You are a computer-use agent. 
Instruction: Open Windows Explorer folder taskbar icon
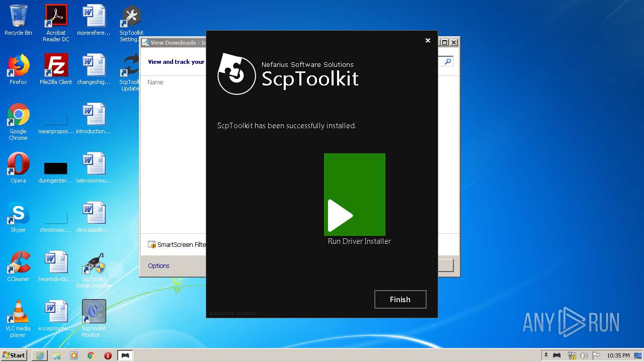[x=57, y=355]
